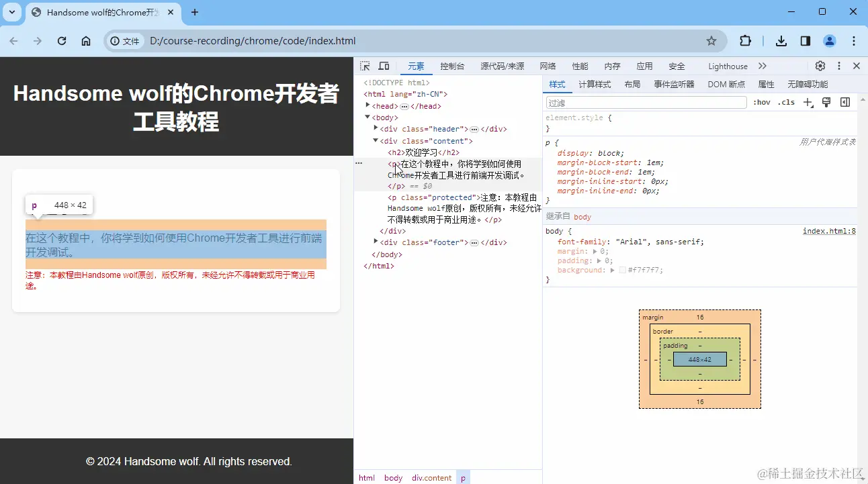Switch to the 控制台 tab
868x484 pixels.
[x=452, y=66]
